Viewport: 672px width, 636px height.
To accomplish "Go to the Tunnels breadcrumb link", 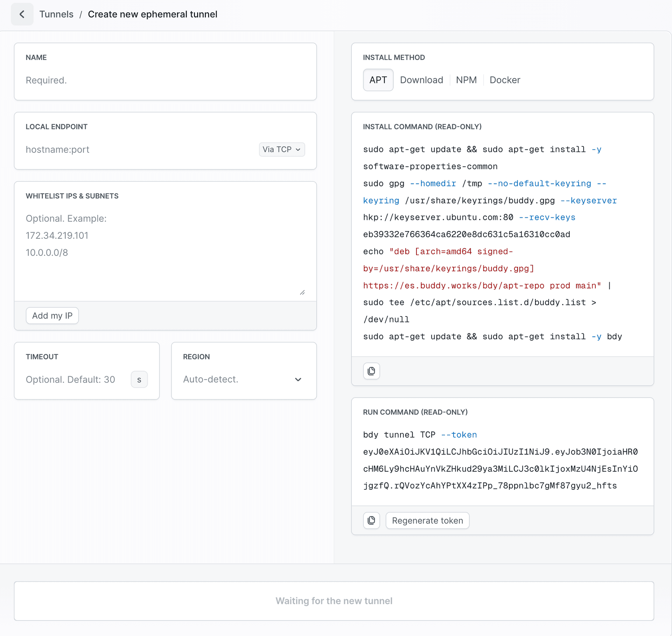I will point(56,14).
